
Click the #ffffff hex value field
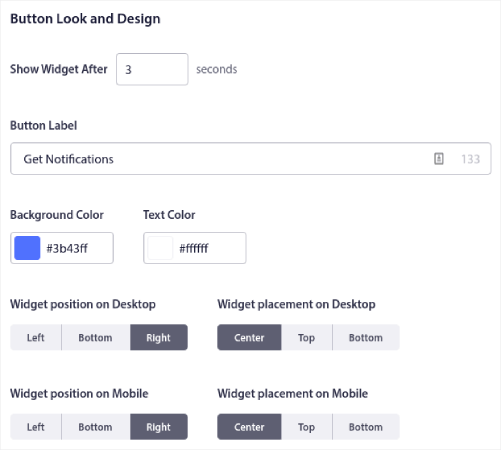tap(194, 248)
